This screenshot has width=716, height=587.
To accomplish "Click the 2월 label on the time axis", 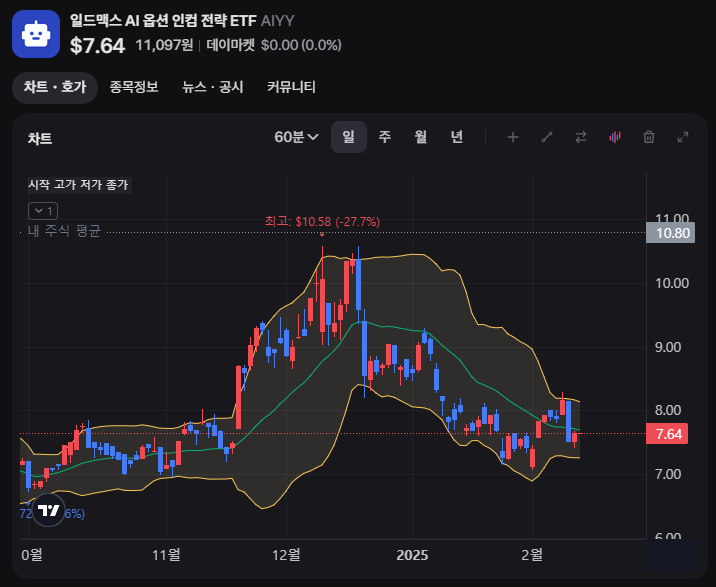I will pyautogui.click(x=532, y=555).
